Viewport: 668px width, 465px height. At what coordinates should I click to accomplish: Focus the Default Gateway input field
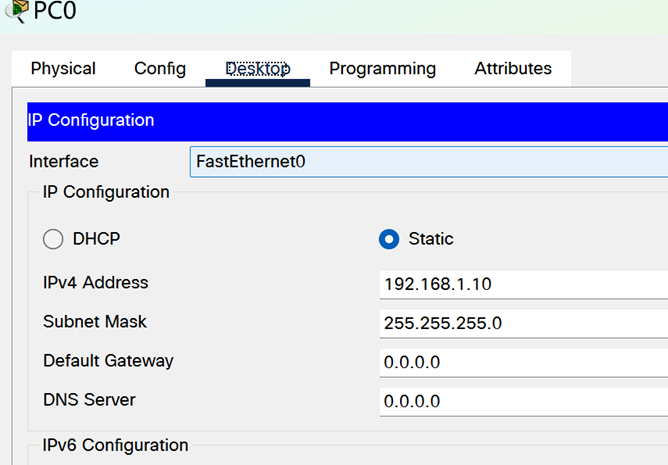(524, 363)
